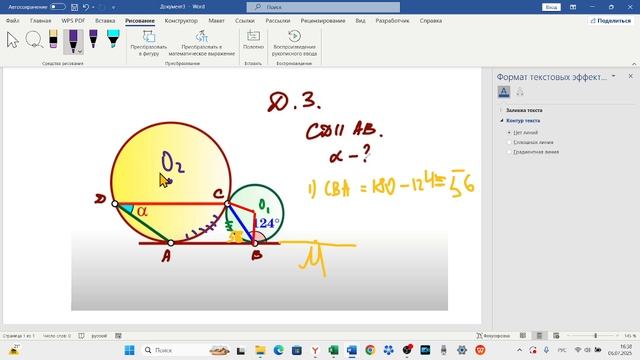Switch to Web Layout view icon

[556, 336]
